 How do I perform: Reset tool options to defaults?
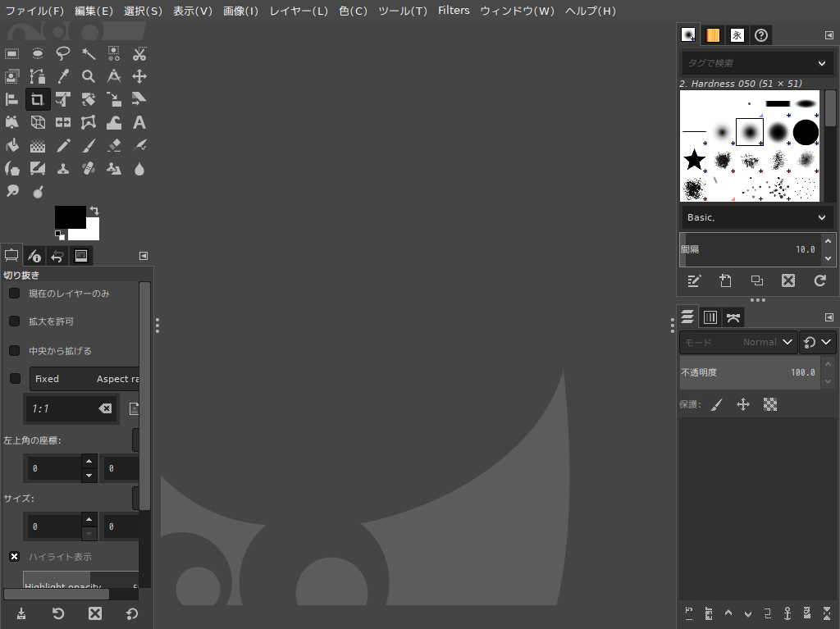[x=132, y=613]
